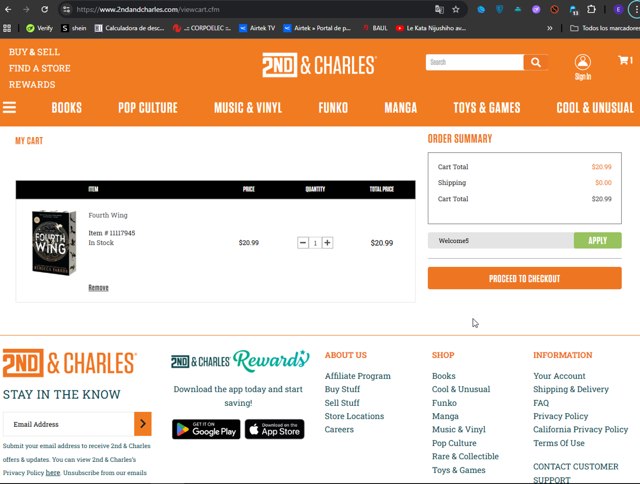The width and height of the screenshot is (640, 484).
Task: Click the green APPLY button
Action: point(598,240)
